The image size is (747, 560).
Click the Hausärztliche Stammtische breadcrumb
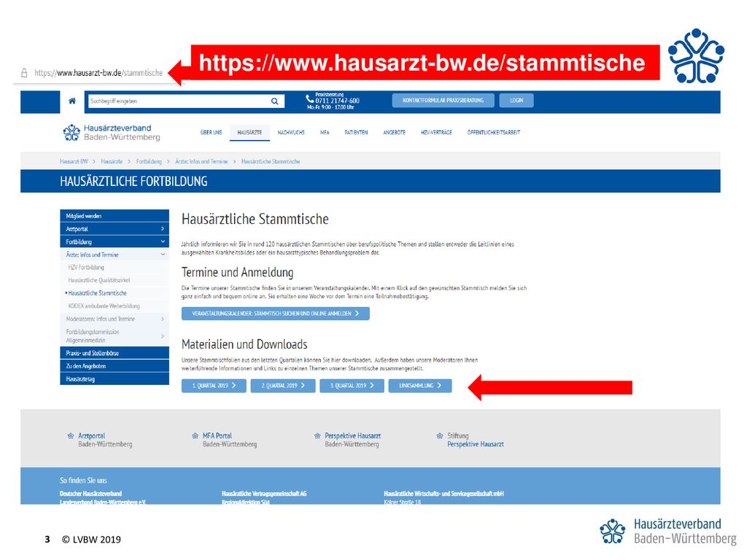click(271, 161)
